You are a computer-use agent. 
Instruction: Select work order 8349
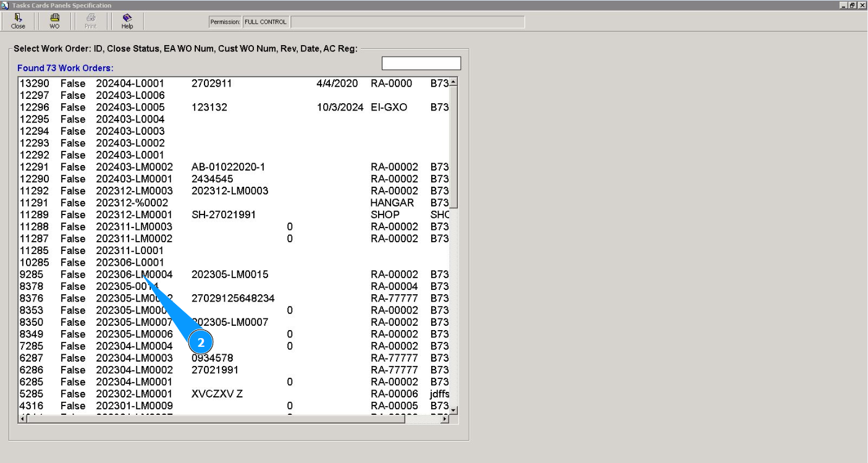click(234, 334)
